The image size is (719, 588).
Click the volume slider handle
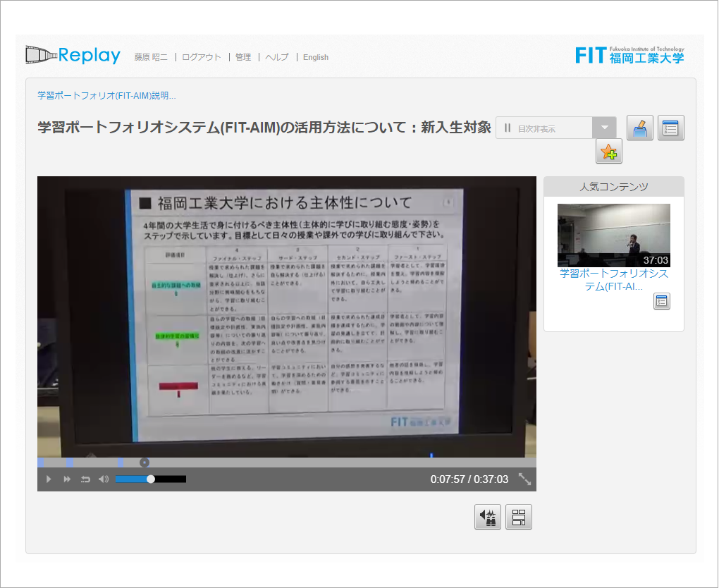pyautogui.click(x=151, y=479)
